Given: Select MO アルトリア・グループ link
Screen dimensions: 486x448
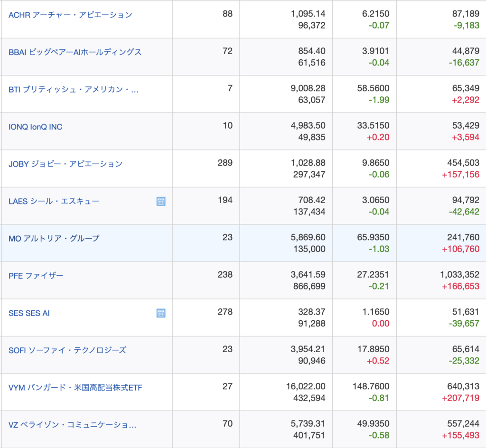Looking at the screenshot, I should (54, 238).
